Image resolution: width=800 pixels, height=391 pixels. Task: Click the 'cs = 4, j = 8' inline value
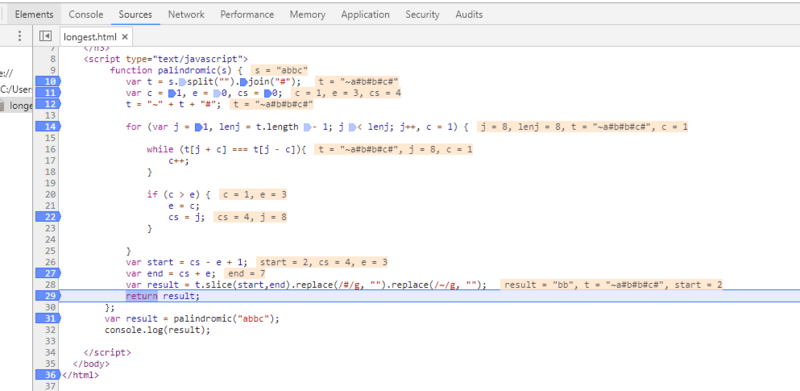[x=251, y=217]
